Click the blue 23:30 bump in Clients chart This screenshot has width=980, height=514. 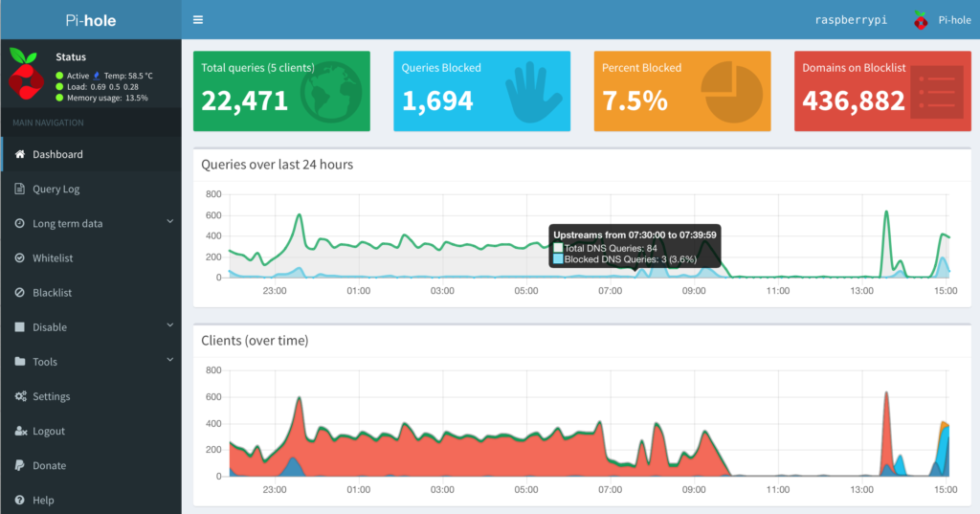click(x=293, y=467)
